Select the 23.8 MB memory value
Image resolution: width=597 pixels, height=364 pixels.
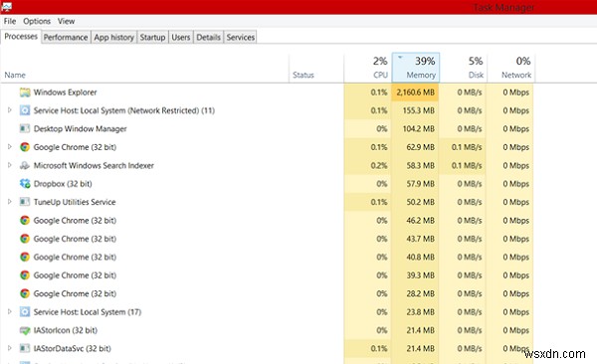coord(420,312)
